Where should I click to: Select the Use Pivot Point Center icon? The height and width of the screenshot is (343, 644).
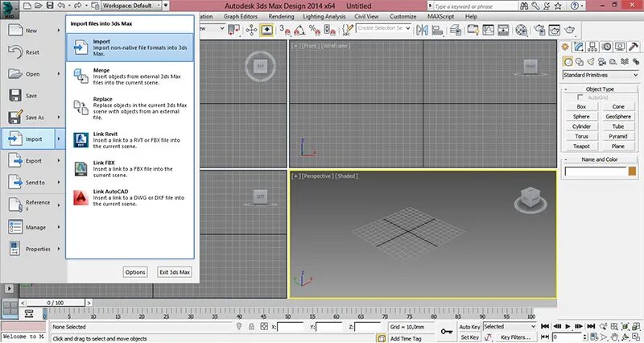pyautogui.click(x=234, y=30)
